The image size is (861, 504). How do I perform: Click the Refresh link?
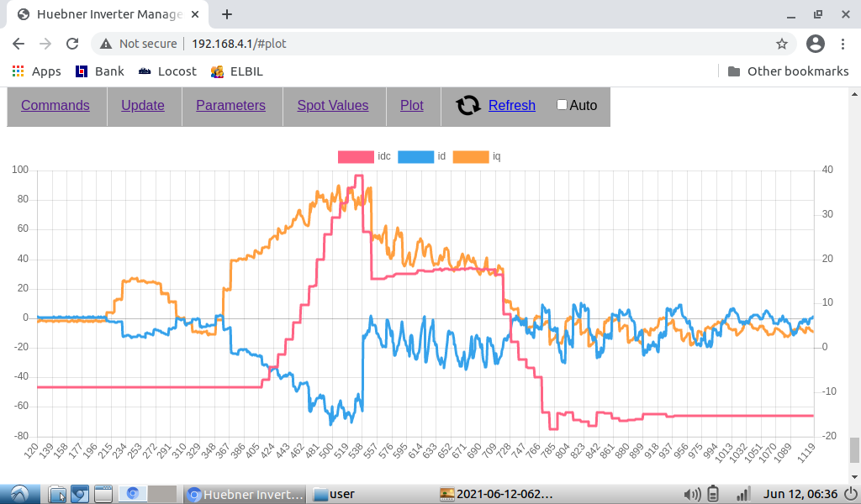511,105
